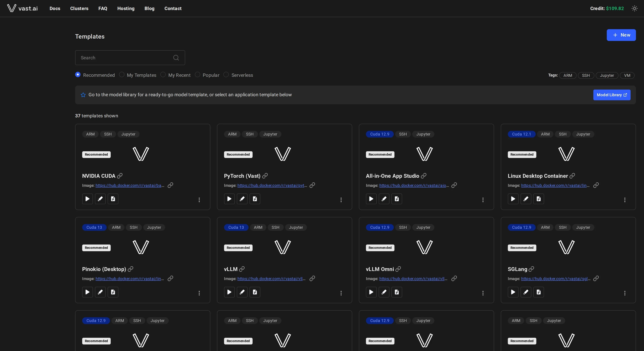Select the Serverless radio button
644x351 pixels.
coord(226,74)
